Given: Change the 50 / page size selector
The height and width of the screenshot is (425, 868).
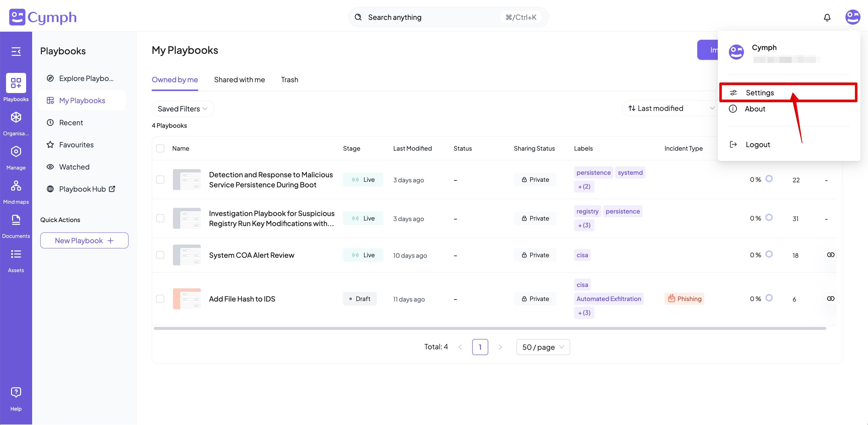Looking at the screenshot, I should point(542,347).
